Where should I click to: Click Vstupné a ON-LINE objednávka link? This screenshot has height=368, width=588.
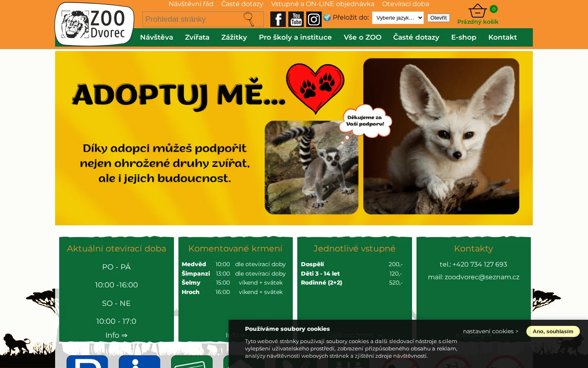323,4
